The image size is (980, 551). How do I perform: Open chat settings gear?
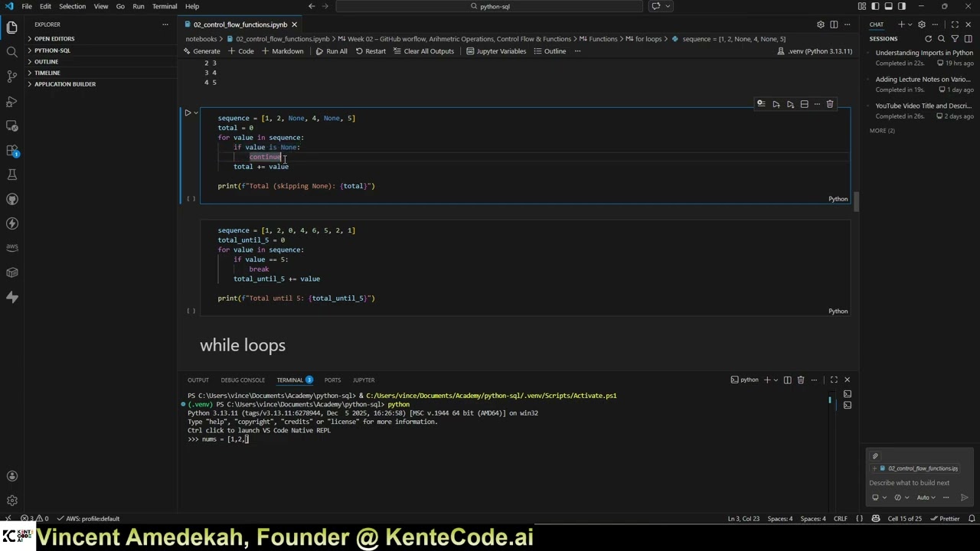point(922,24)
